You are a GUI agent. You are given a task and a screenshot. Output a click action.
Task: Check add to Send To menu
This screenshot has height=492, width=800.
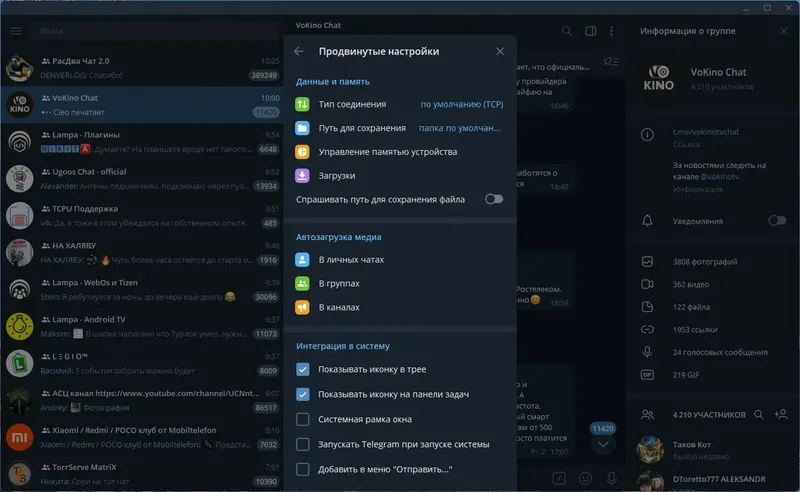point(303,469)
